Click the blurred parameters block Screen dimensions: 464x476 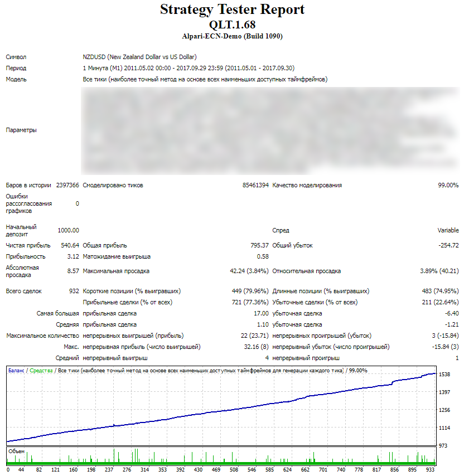(270, 130)
